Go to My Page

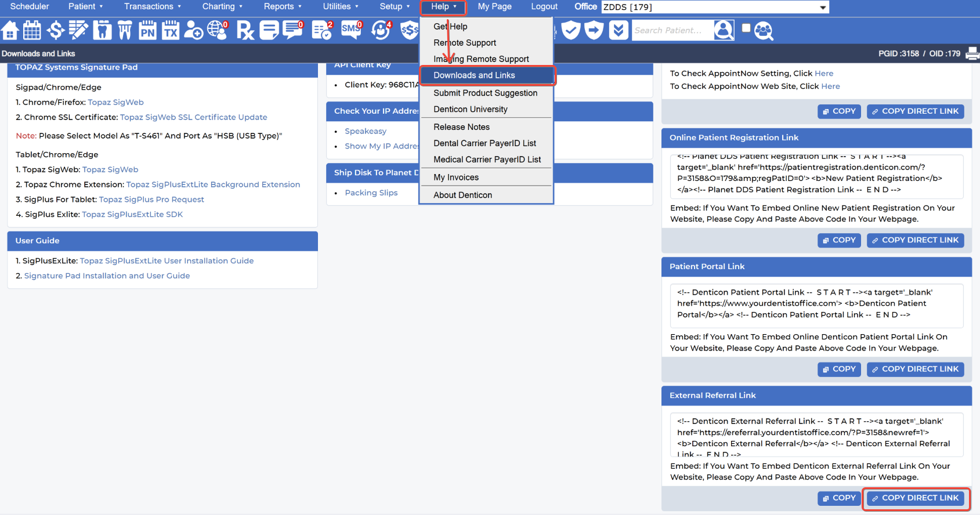[495, 6]
